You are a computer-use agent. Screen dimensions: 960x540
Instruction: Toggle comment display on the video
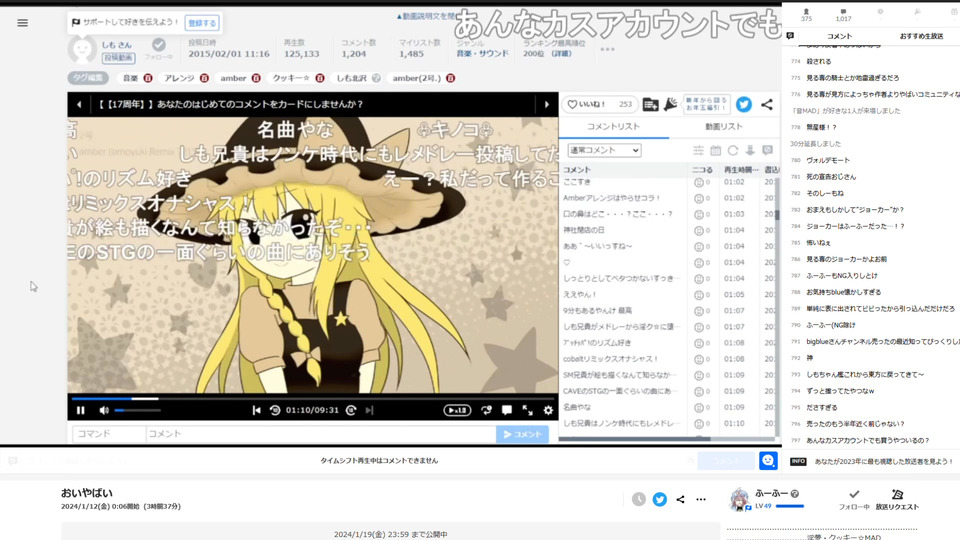click(x=507, y=410)
